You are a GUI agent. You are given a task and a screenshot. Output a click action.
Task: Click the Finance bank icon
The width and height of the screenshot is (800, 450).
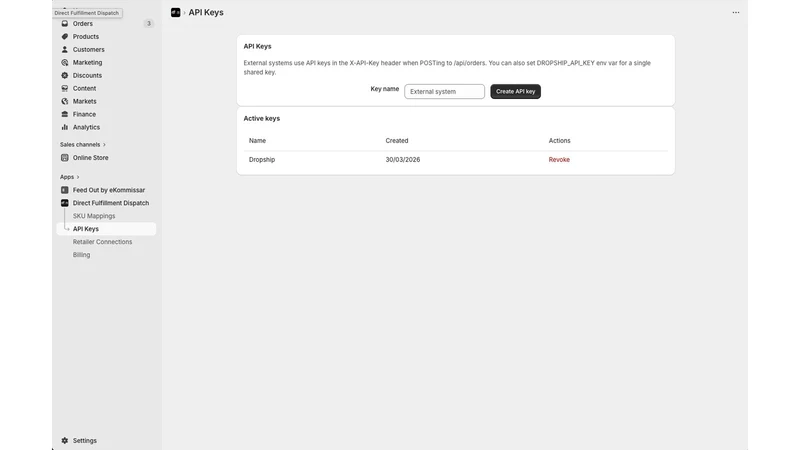coord(65,114)
